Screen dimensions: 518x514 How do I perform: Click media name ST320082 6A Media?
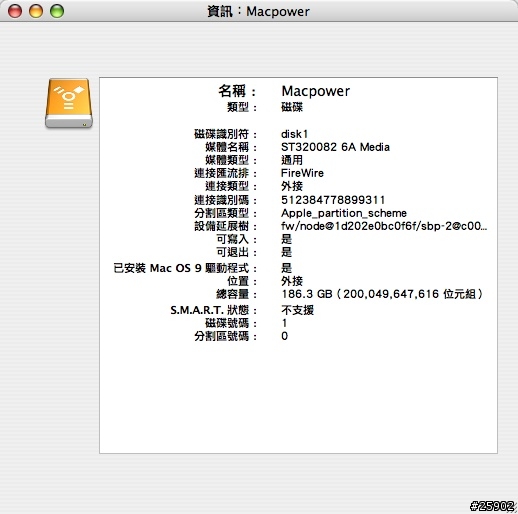coord(335,147)
